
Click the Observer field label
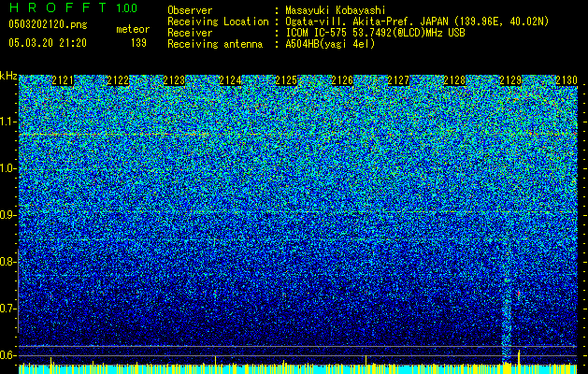tap(190, 10)
